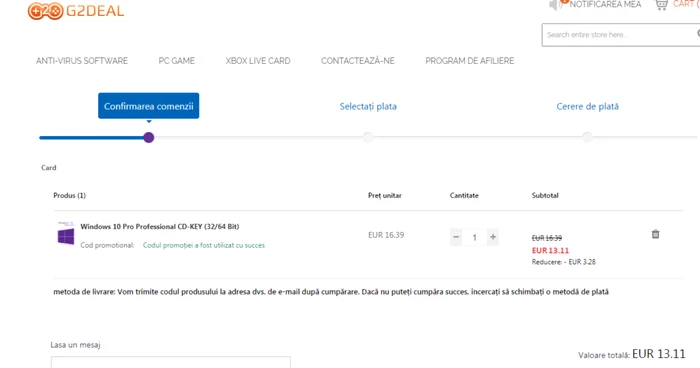Open the Program de afiliere page
The width and height of the screenshot is (700, 368).
[470, 61]
